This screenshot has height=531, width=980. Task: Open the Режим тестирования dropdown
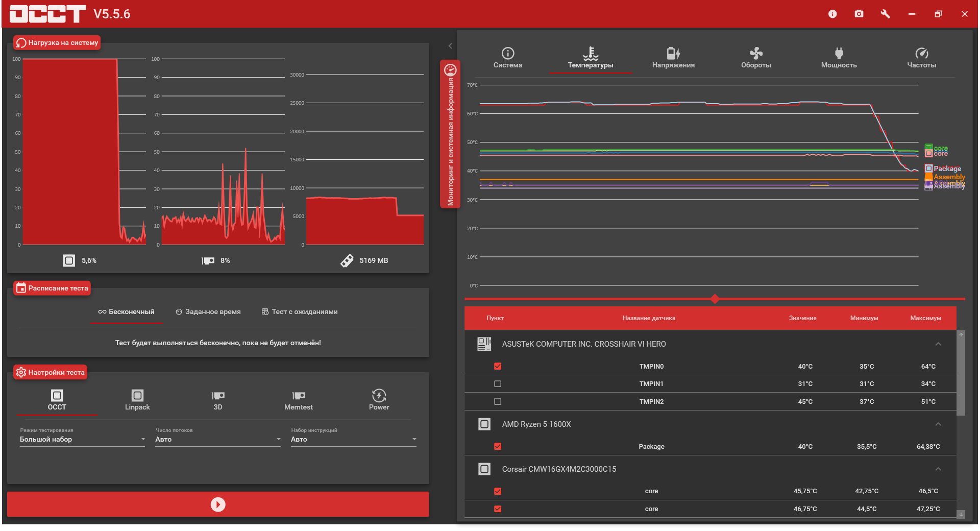pos(83,440)
